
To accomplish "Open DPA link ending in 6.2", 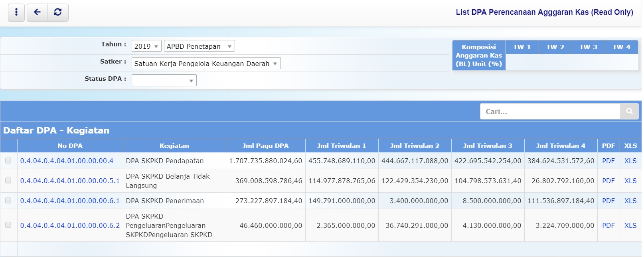I will 70,225.
